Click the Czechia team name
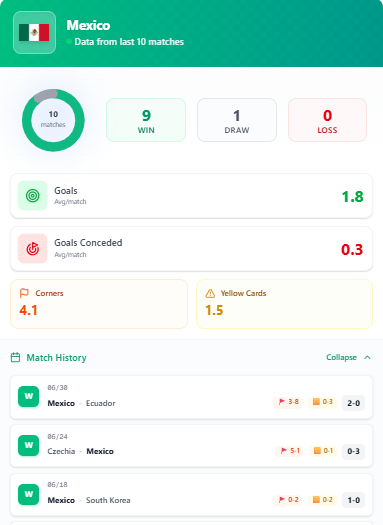Image resolution: width=383 pixels, height=525 pixels. click(61, 451)
